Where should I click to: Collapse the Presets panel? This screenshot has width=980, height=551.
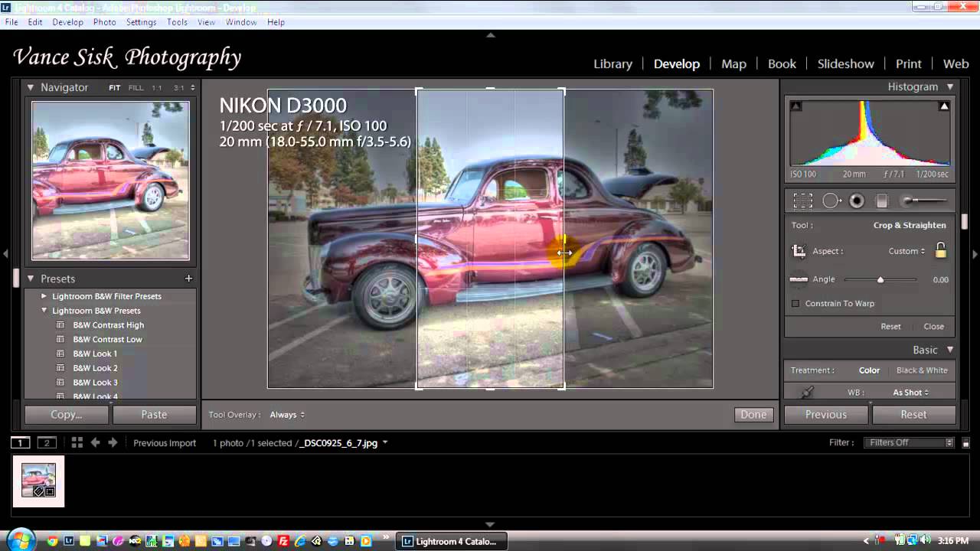click(31, 279)
